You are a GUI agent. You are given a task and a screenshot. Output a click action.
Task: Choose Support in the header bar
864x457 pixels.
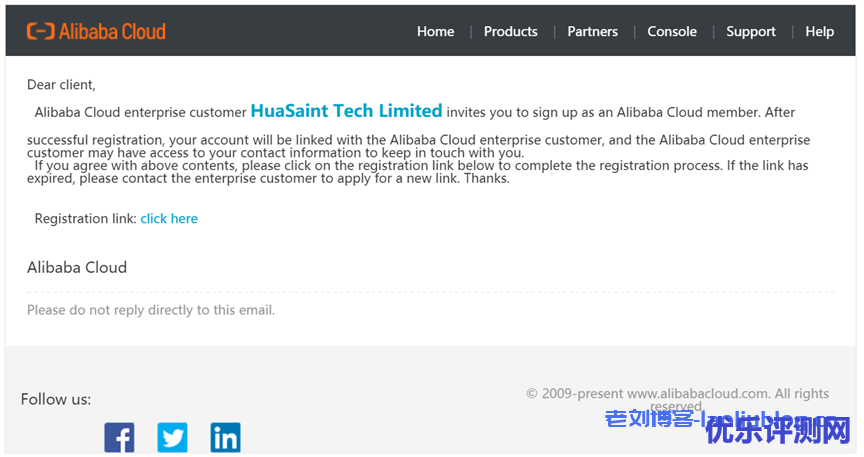coord(750,31)
